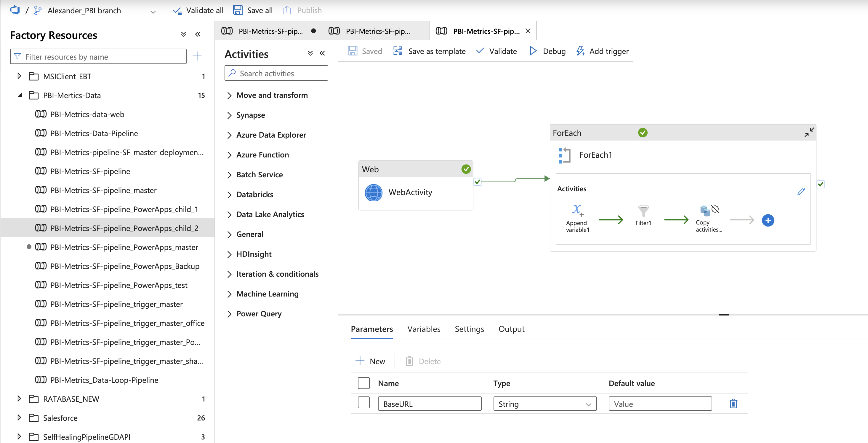Delete the BaseURL parameter using trash icon

click(x=733, y=404)
